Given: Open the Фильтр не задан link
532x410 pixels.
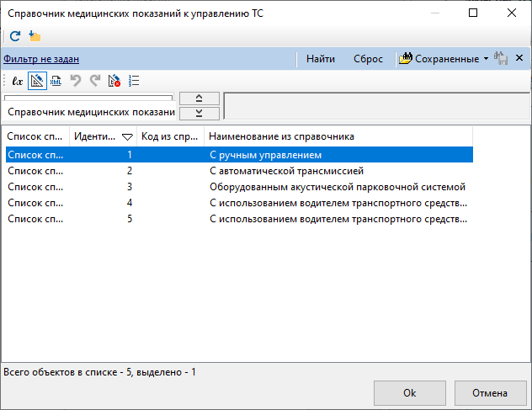Looking at the screenshot, I should (x=41, y=59).
